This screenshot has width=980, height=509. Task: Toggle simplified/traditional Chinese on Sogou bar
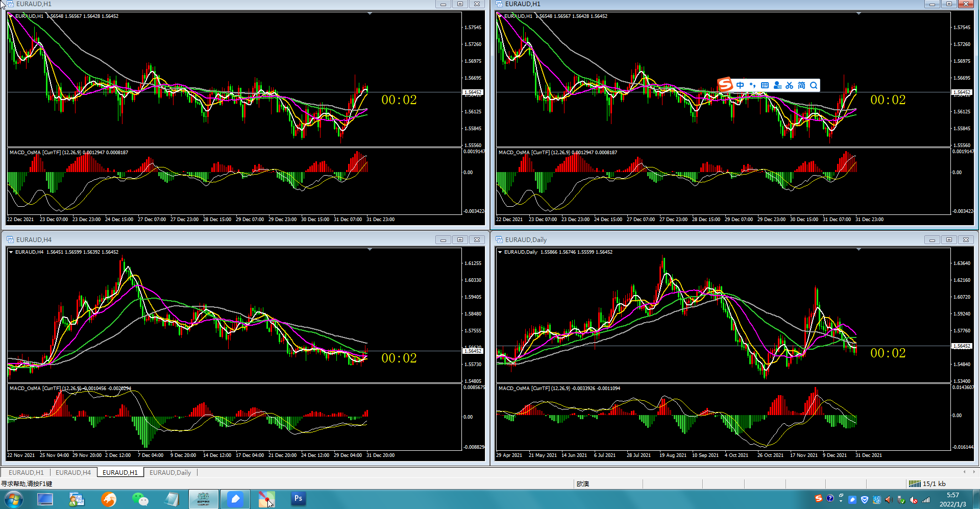pos(802,85)
